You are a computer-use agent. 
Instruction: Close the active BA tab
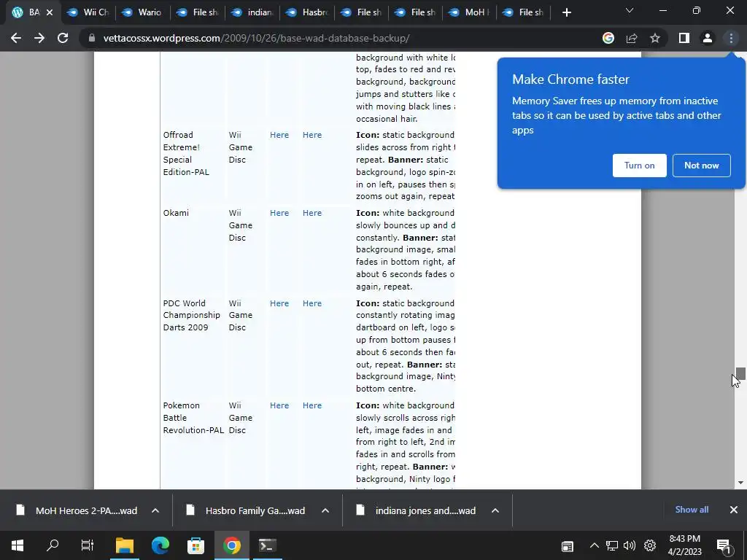pos(50,12)
